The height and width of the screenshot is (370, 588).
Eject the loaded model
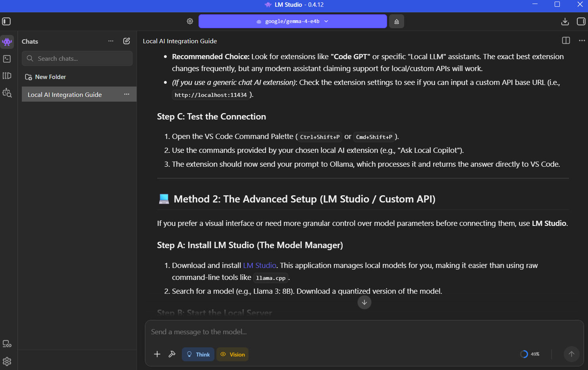(x=396, y=21)
